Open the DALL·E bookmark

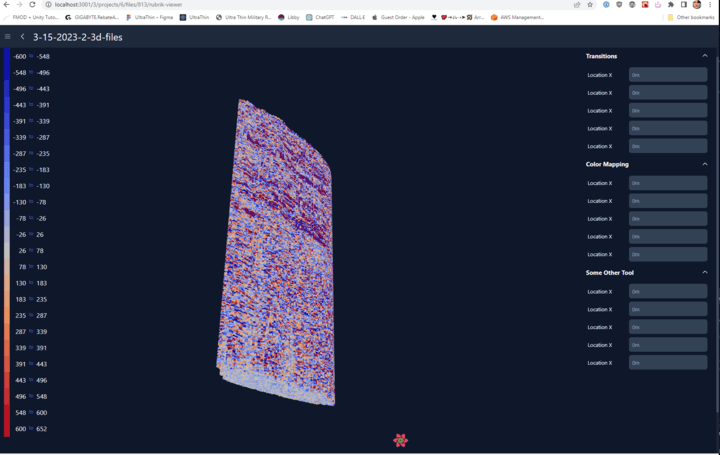pyautogui.click(x=353, y=17)
